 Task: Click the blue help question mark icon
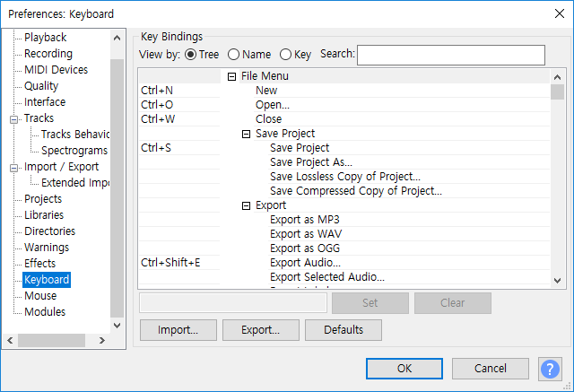(x=550, y=369)
